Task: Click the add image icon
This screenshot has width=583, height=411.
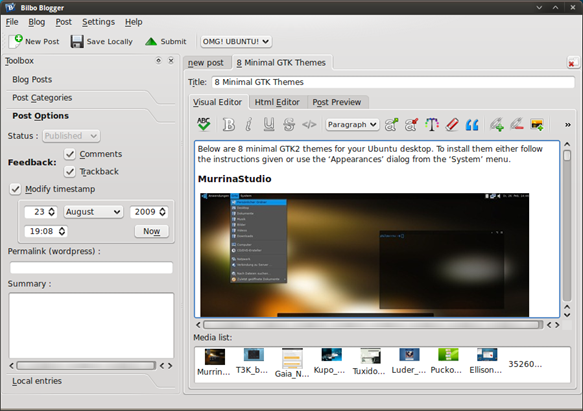Action: coord(537,125)
